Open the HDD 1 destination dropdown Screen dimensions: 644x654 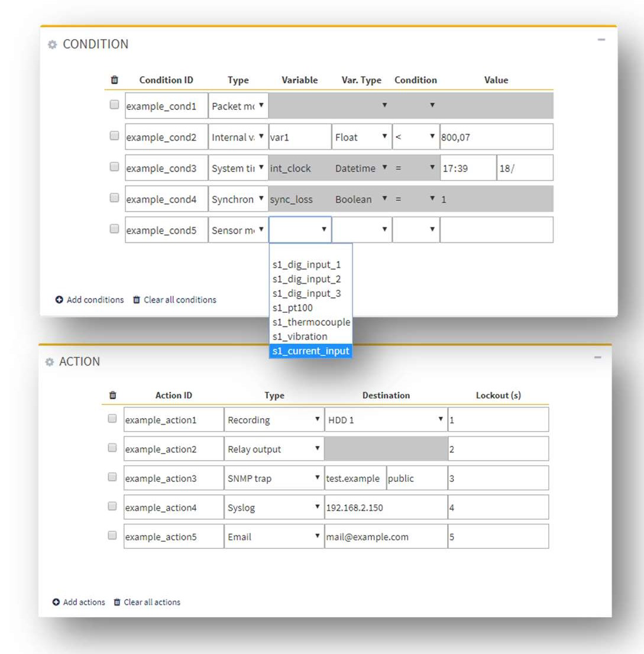point(386,420)
